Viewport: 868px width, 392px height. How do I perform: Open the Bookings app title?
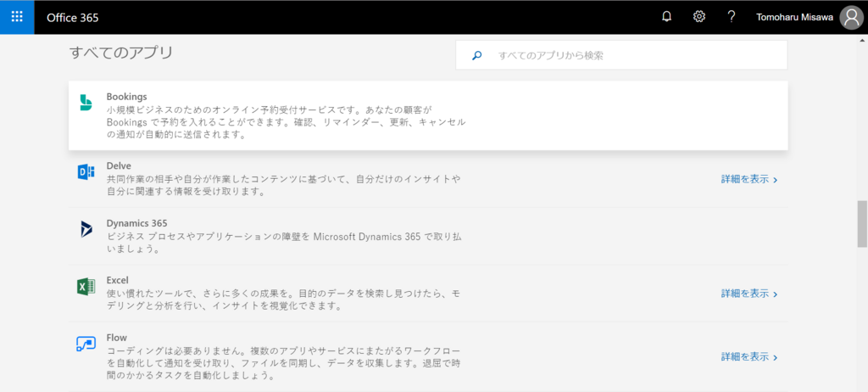tap(127, 97)
